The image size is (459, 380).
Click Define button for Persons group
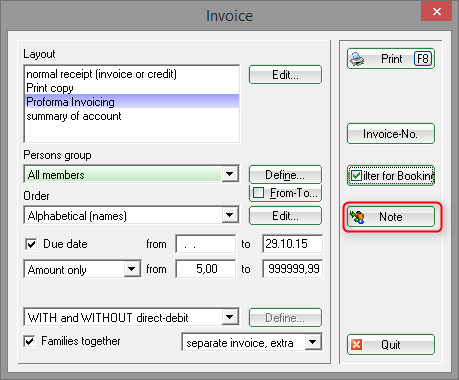coord(285,175)
